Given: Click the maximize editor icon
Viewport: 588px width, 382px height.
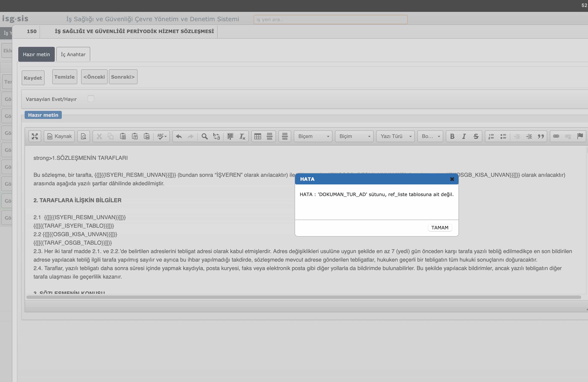Looking at the screenshot, I should click(35, 136).
